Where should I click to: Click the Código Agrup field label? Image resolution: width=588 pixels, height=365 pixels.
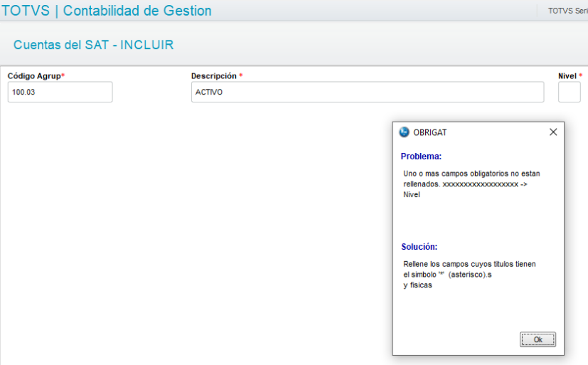[36, 76]
